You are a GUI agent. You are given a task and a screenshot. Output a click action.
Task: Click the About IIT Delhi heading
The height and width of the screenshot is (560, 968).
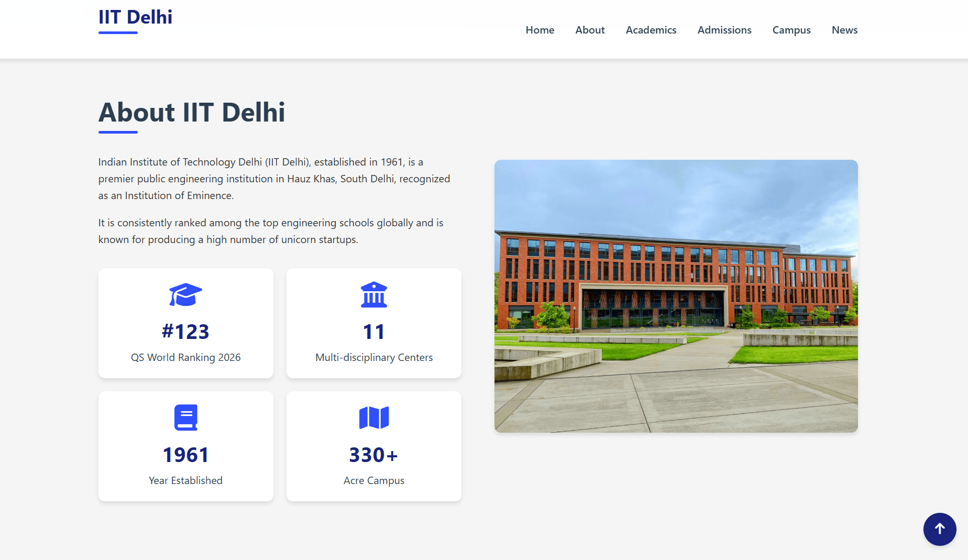pos(192,113)
